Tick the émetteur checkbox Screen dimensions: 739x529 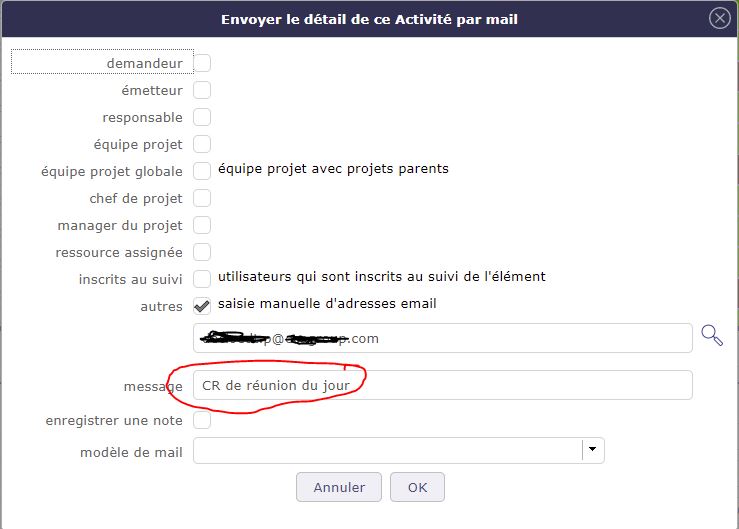coord(202,90)
